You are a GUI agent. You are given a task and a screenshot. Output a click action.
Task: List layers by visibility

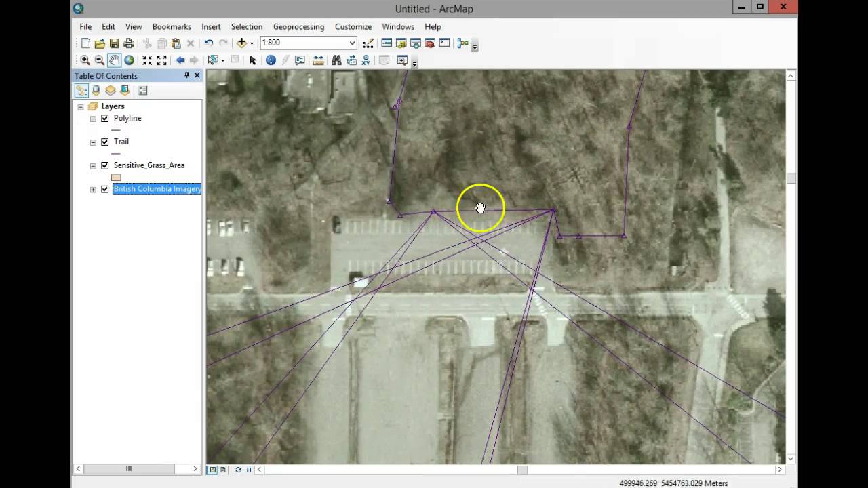point(111,91)
